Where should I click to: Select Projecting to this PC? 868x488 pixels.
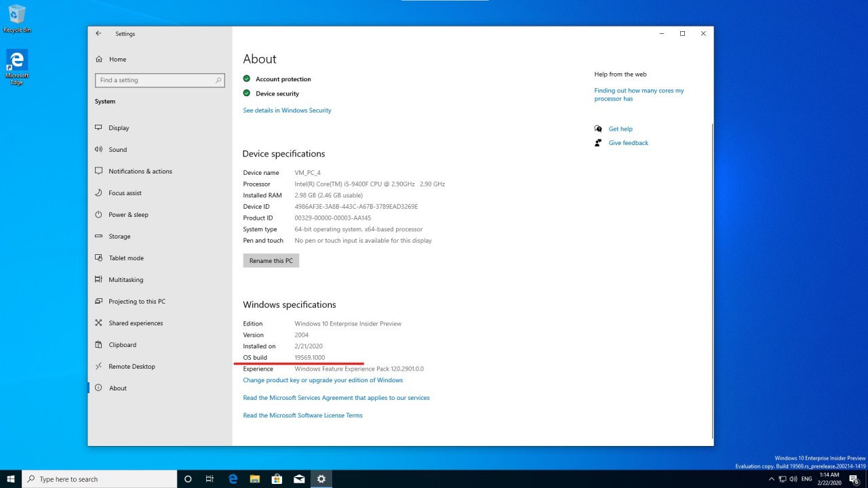click(136, 301)
